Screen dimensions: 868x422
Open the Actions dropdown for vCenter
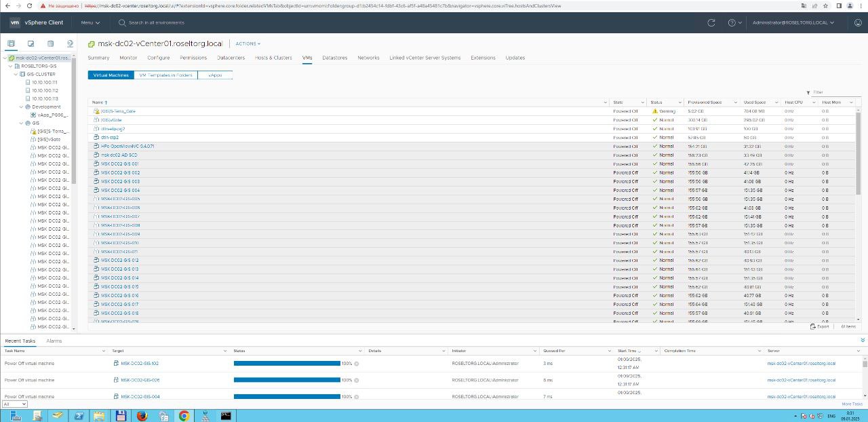[x=248, y=43]
